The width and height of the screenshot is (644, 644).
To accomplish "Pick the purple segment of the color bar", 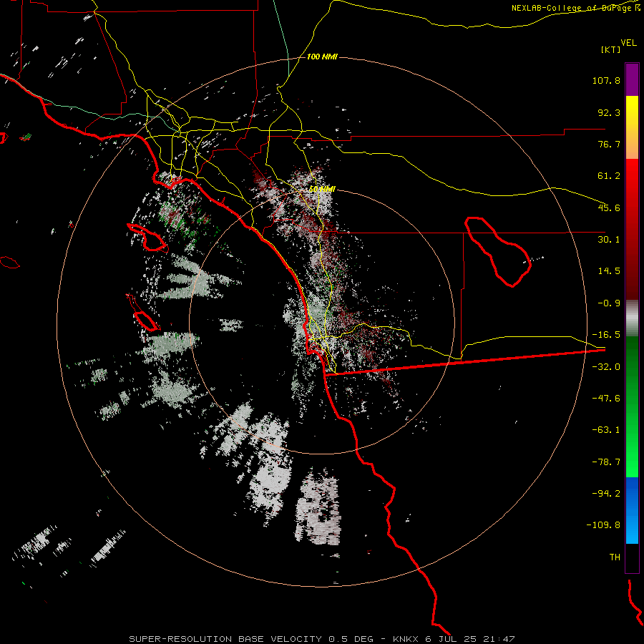I will [632, 79].
